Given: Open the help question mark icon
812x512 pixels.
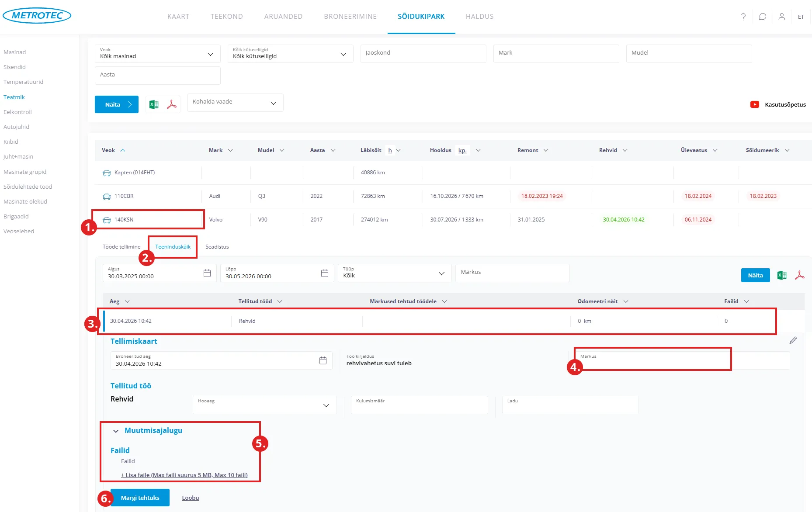Looking at the screenshot, I should point(743,17).
